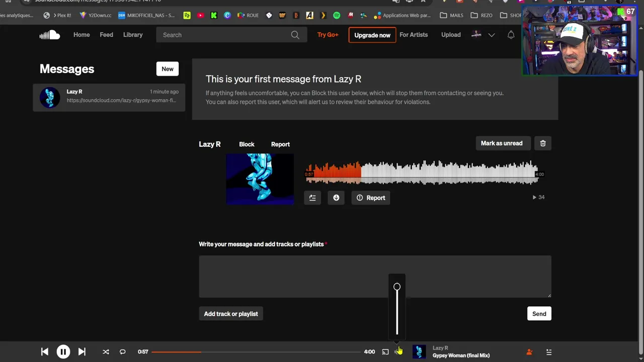Toggle repeat in player bar
644x362 pixels.
click(x=122, y=352)
